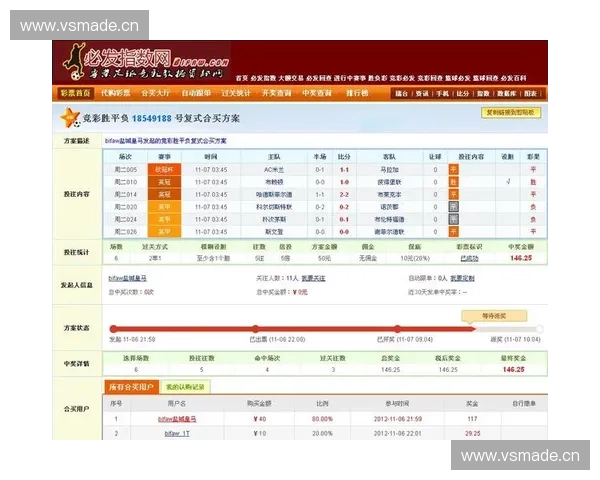
Task: Click the 我要定制 customize link
Action: tap(462, 278)
